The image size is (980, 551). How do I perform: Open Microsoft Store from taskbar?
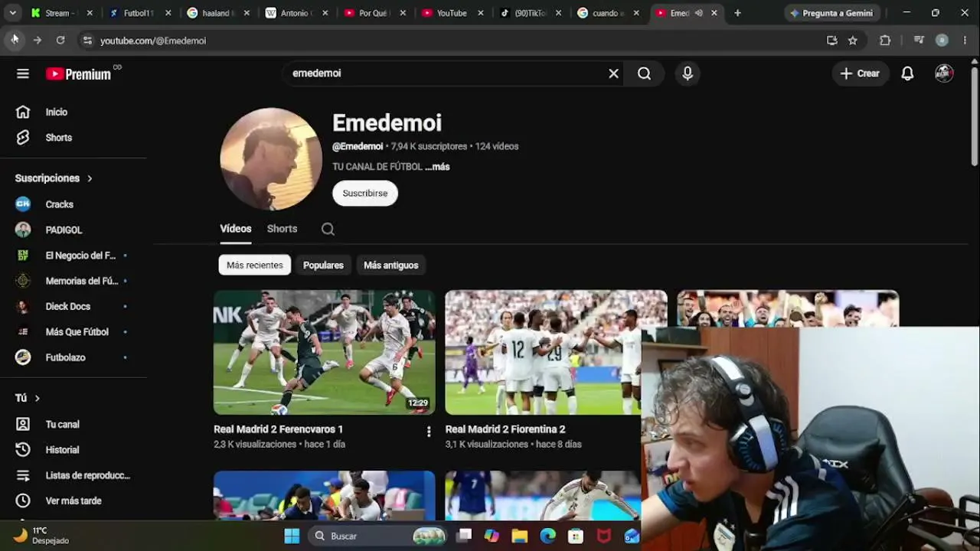(x=576, y=536)
